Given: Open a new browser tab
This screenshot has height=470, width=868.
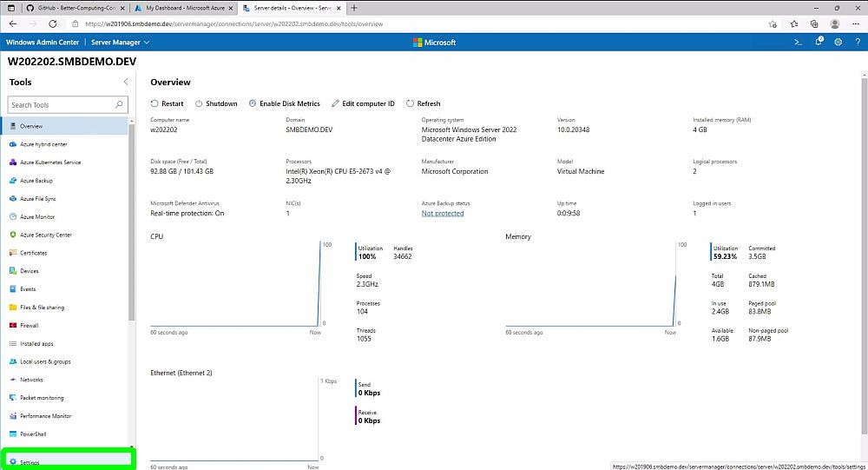Looking at the screenshot, I should (x=354, y=8).
